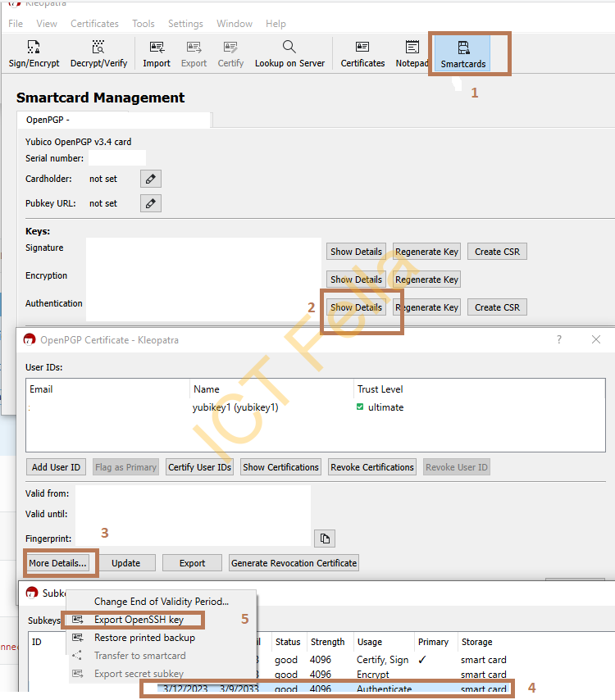Click the Add User ID button
The width and height of the screenshot is (615, 700).
pos(56,467)
